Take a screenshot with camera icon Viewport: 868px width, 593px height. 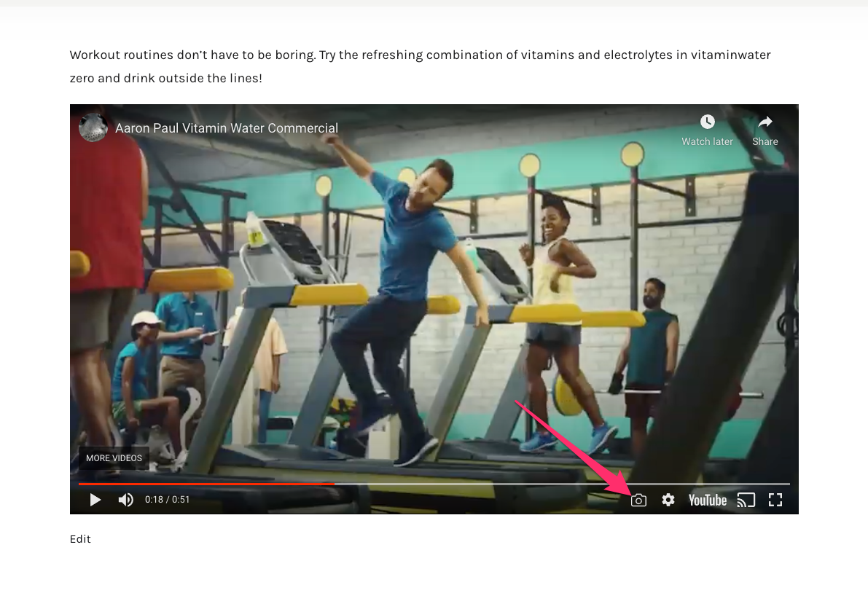tap(638, 500)
